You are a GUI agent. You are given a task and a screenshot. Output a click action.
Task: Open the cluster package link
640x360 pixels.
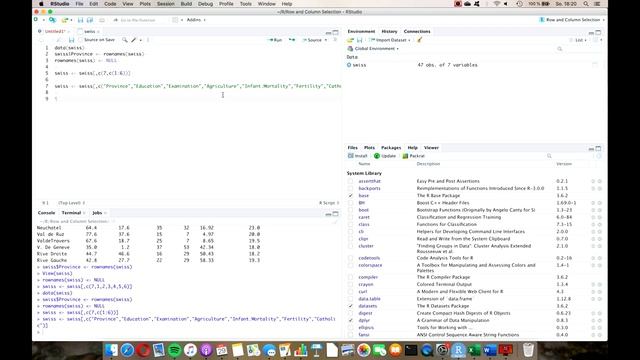click(x=366, y=246)
